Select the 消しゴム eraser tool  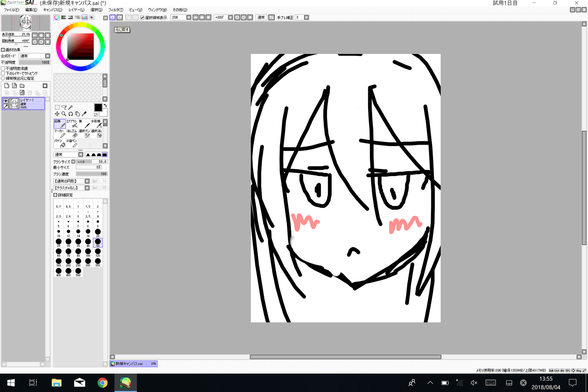(x=72, y=134)
